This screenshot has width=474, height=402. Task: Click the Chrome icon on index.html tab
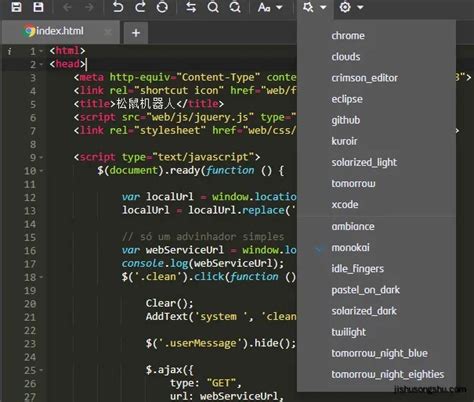click(x=29, y=31)
